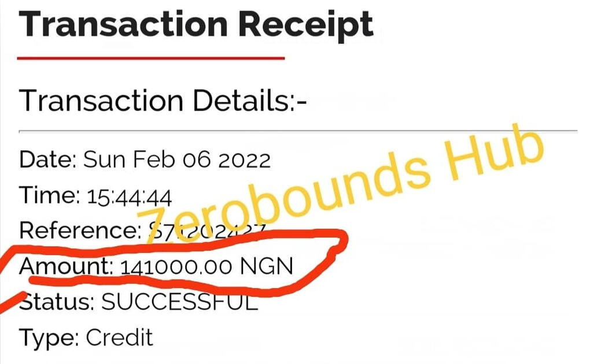This screenshot has height=364, width=590.
Task: Click the Transaction Receipt heading
Action: [x=197, y=24]
